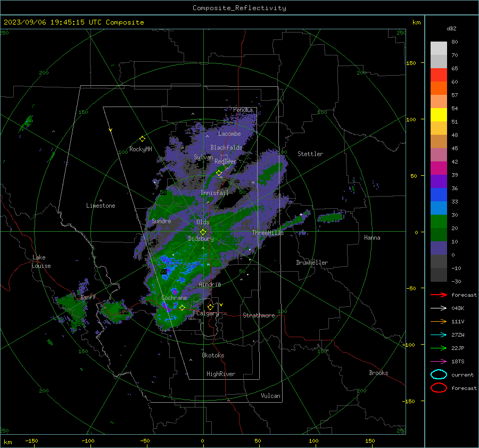
Task: Click the green echo patch west of Hanna
Action: 330,217
